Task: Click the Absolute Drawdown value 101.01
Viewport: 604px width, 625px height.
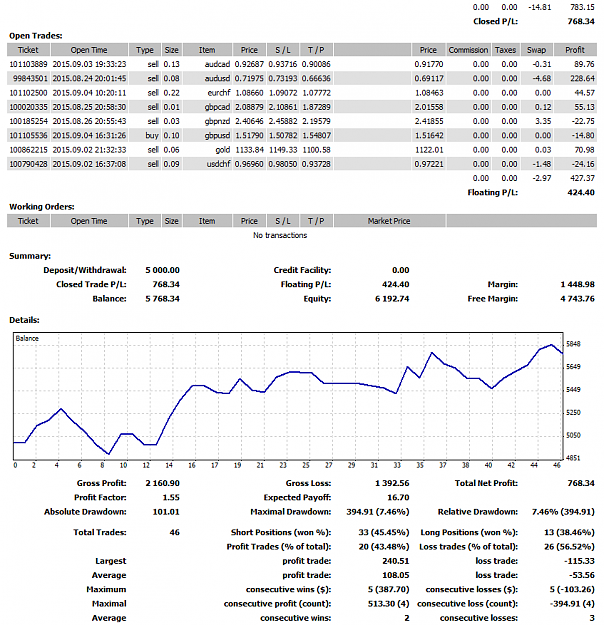Action: tap(166, 512)
